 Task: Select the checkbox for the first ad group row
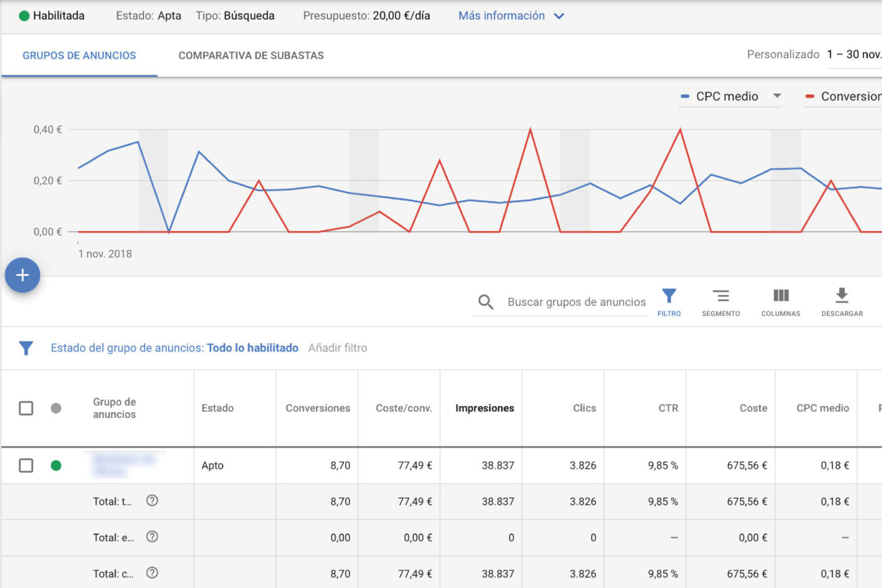[x=26, y=465]
